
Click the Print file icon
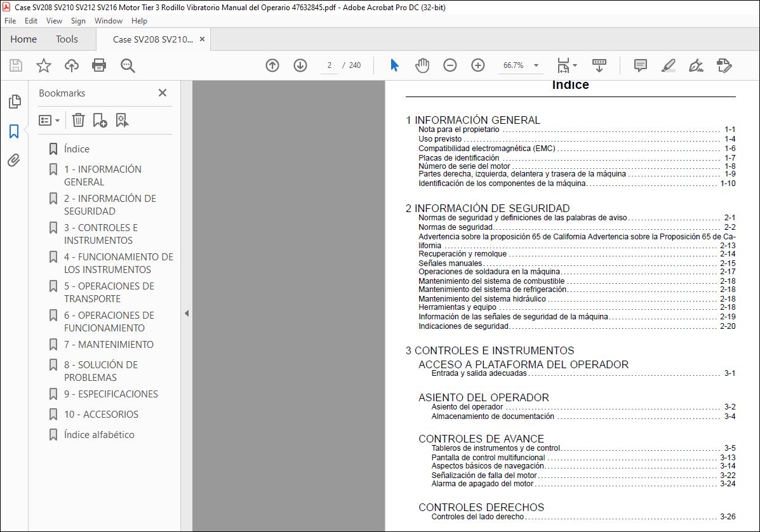(x=99, y=65)
